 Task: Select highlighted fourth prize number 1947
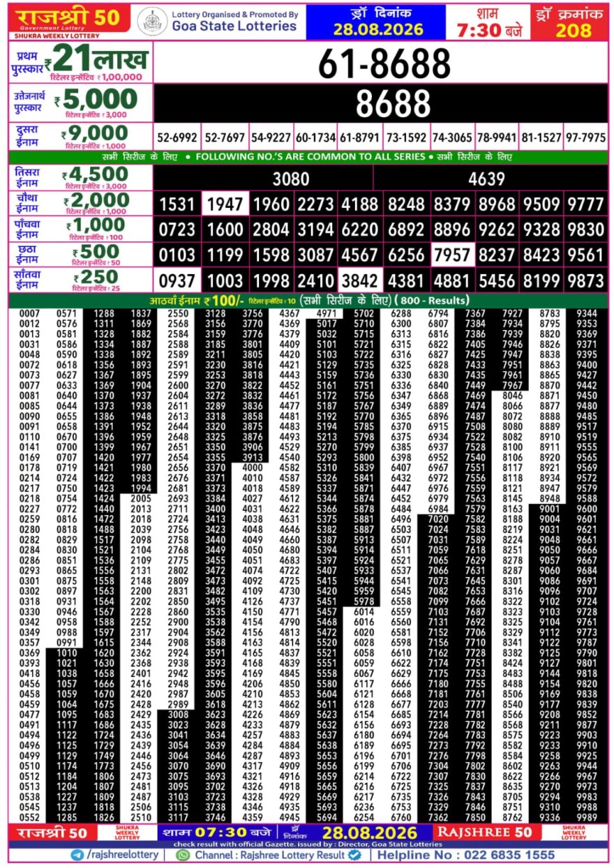point(225,204)
